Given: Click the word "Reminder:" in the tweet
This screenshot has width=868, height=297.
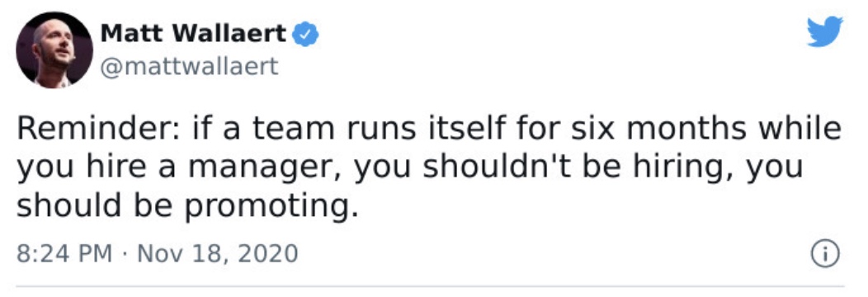Looking at the screenshot, I should (98, 129).
